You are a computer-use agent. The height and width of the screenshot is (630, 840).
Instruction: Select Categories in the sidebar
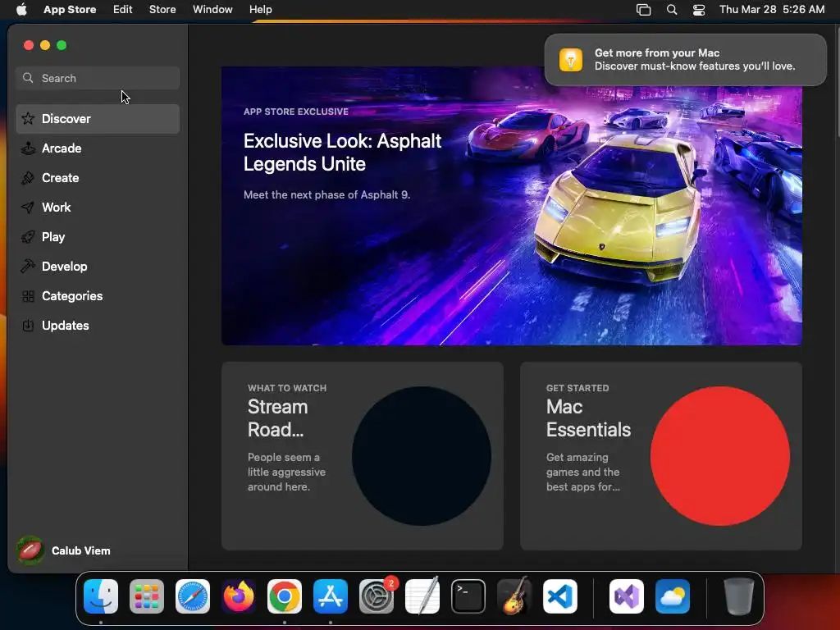point(98,296)
